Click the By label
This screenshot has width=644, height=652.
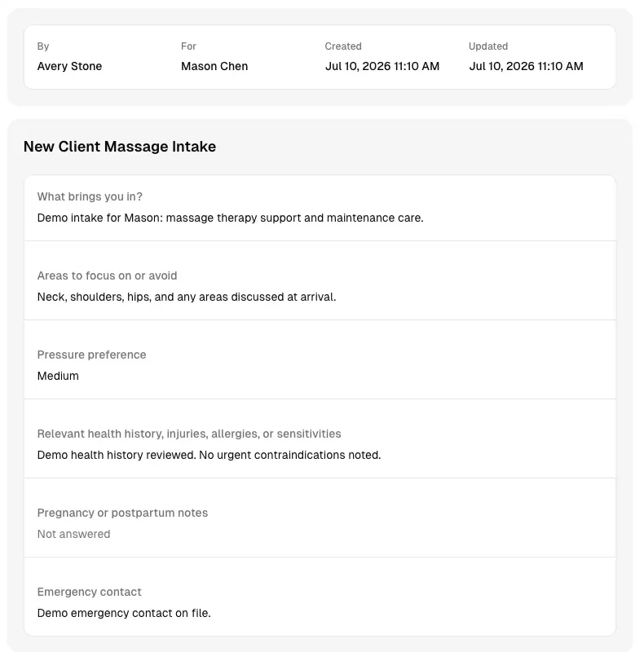[x=43, y=46]
